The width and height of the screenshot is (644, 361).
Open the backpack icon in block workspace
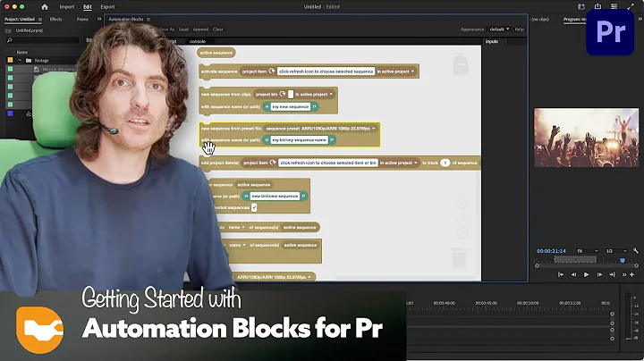coord(461,64)
